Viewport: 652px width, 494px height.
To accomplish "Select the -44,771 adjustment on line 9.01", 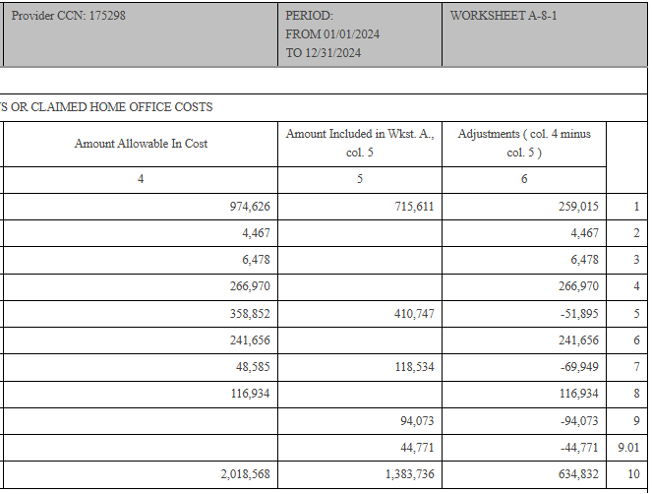I will point(578,447).
